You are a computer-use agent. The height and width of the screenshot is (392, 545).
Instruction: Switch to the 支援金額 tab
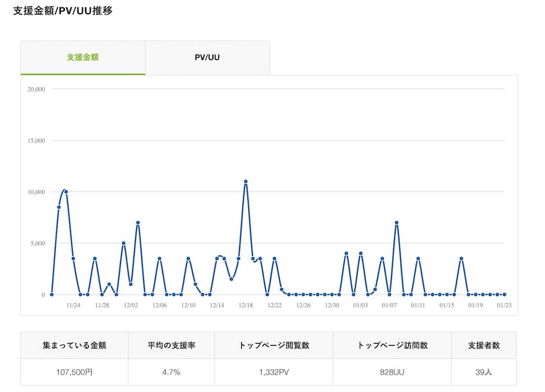[x=83, y=57]
